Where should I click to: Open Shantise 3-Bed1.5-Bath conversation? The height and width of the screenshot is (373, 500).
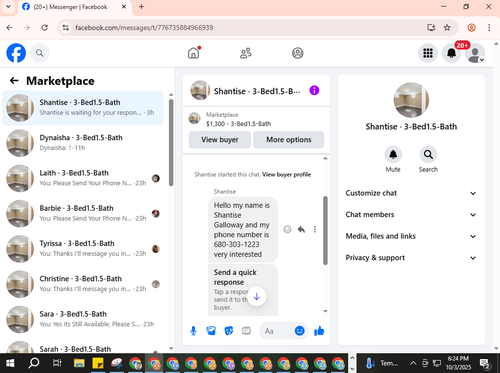pyautogui.click(x=83, y=108)
